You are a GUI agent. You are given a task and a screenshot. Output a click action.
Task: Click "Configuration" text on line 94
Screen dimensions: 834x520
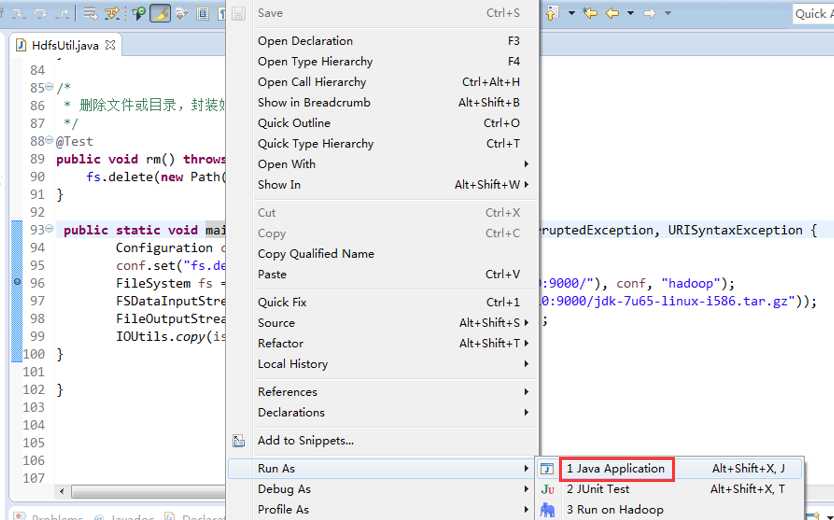tap(164, 248)
